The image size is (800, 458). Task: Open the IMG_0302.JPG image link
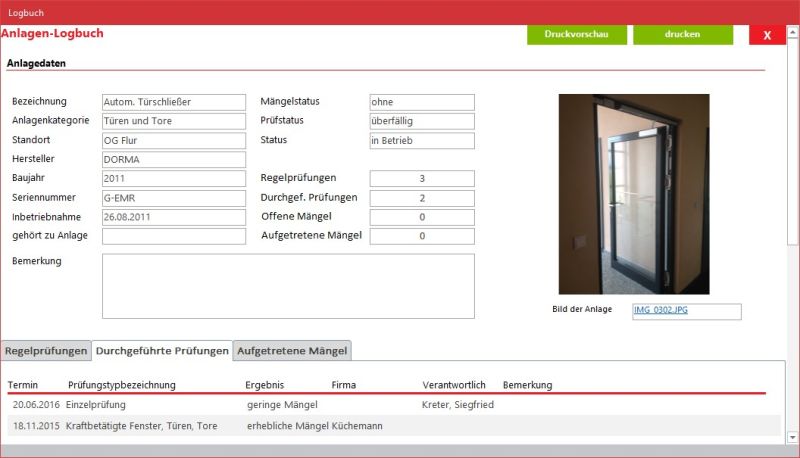661,310
